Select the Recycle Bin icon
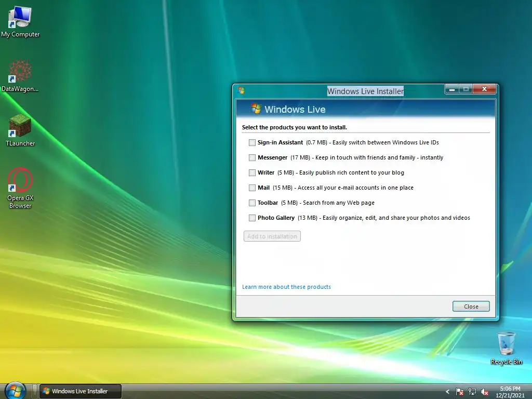The image size is (532, 399). pos(506,349)
